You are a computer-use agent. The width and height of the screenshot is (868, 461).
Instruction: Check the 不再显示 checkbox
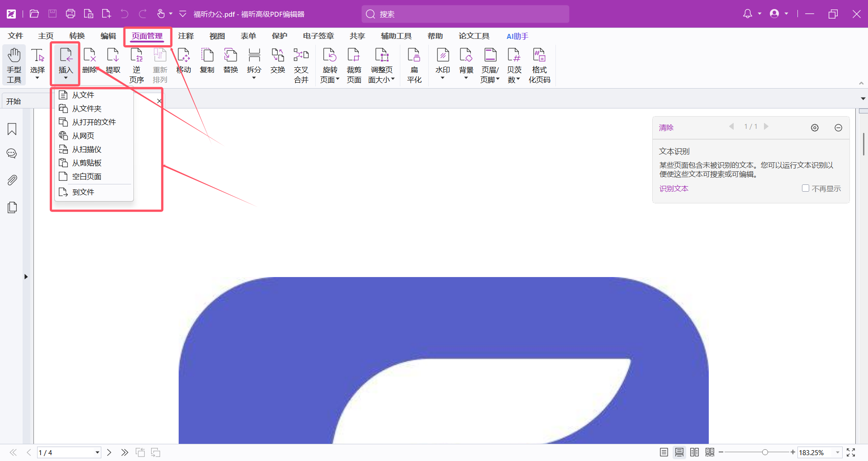(x=805, y=188)
